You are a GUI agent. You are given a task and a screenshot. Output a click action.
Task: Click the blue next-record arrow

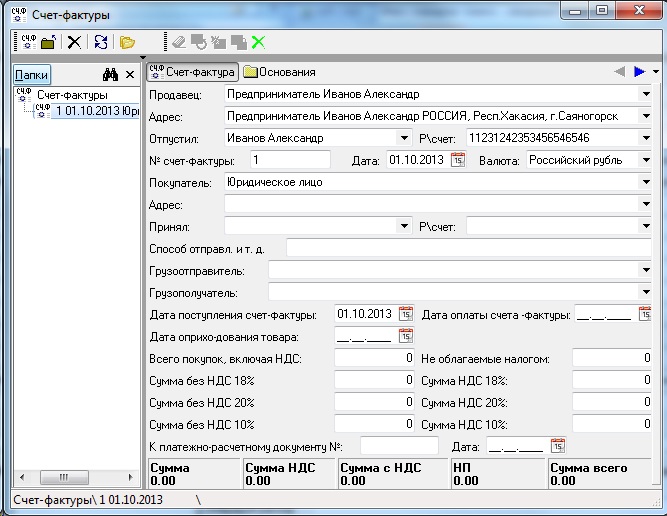click(x=639, y=71)
